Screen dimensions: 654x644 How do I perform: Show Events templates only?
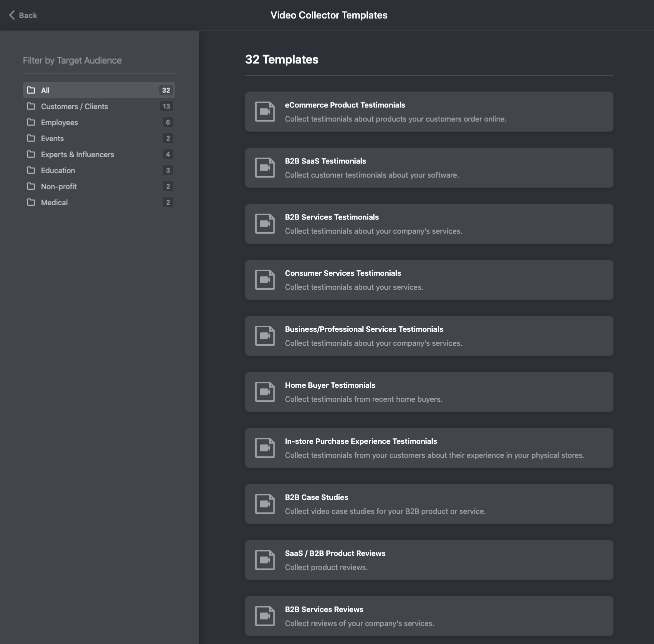coord(99,138)
